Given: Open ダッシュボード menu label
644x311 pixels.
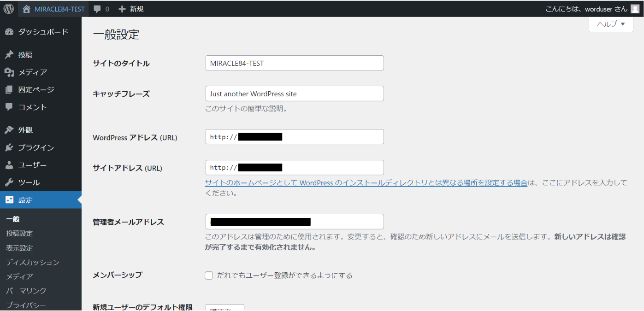Looking at the screenshot, I should click(43, 32).
